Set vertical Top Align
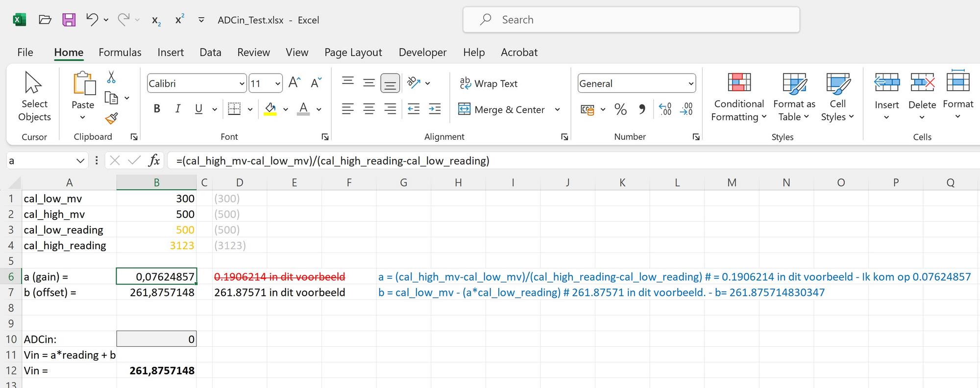Screen dimensions: 980x388 click(x=348, y=83)
